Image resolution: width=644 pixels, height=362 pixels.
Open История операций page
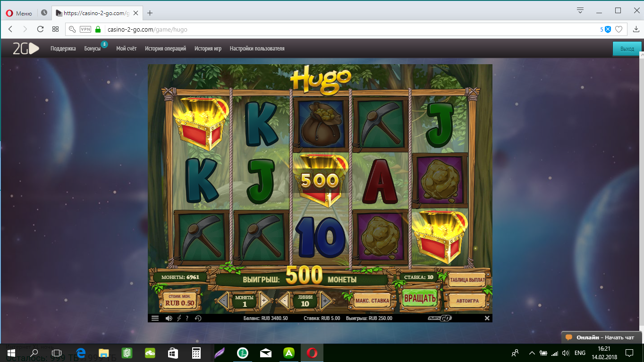[x=165, y=49]
